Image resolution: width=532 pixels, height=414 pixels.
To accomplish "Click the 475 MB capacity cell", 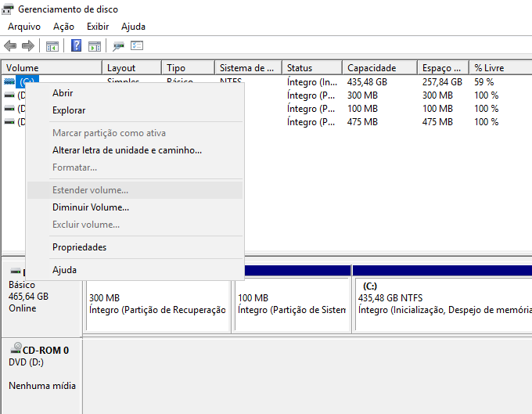I will 362,122.
